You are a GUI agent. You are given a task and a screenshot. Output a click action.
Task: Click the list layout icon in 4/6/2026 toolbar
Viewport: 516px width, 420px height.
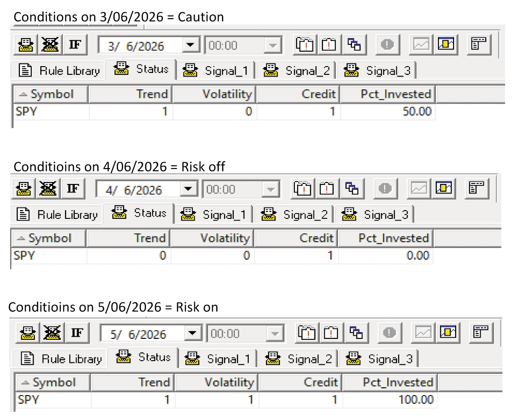477,188
